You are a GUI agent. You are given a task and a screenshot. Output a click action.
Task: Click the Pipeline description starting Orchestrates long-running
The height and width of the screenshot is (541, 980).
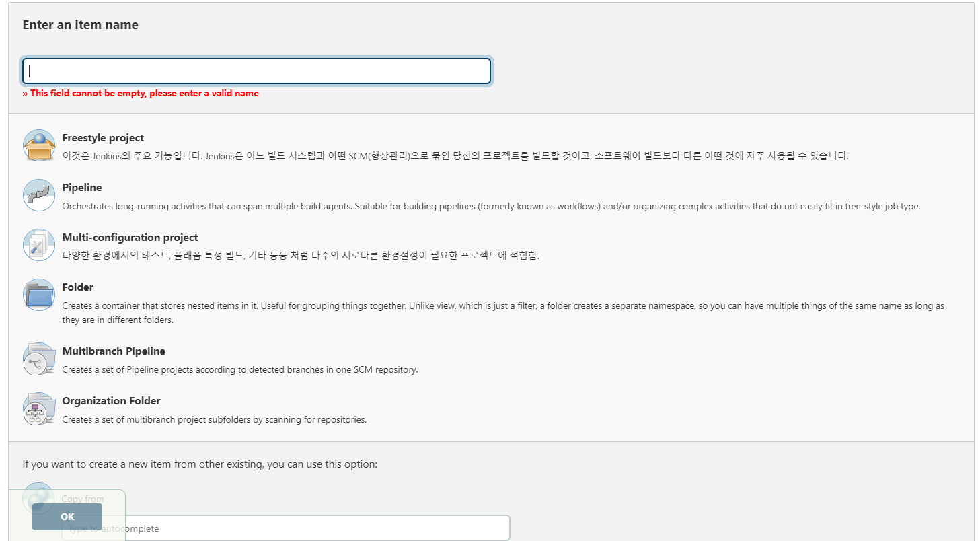click(x=491, y=207)
